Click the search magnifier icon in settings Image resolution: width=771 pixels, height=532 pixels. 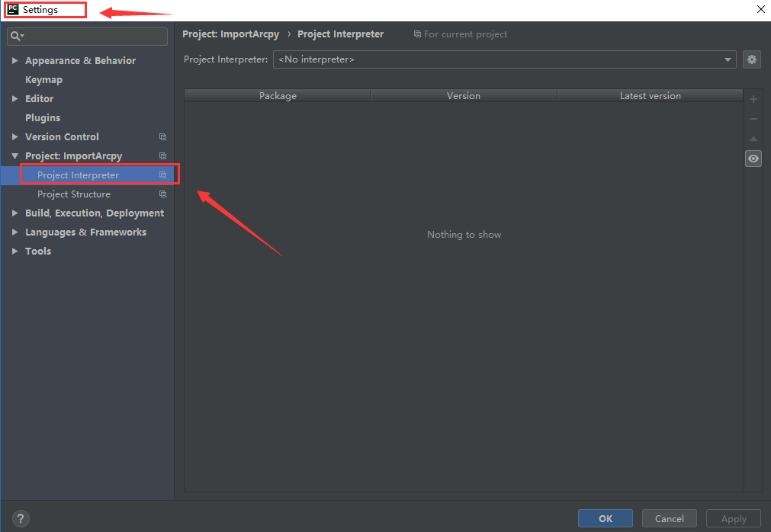(x=17, y=36)
